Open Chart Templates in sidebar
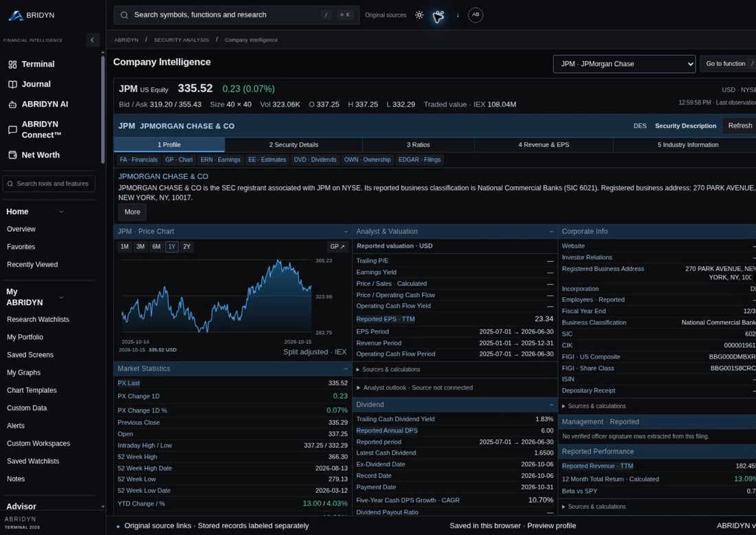The image size is (756, 535). pos(32,391)
